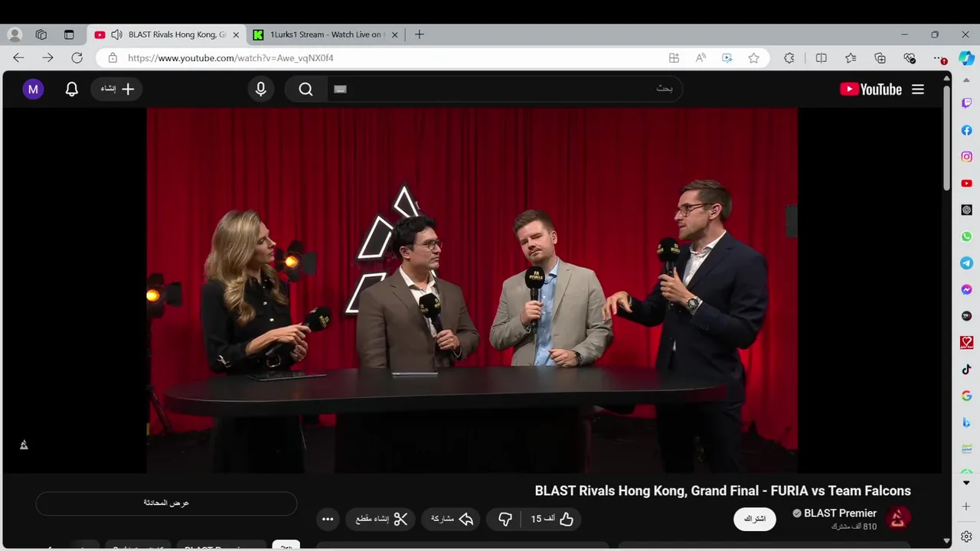Screen dimensions: 980x551
Task: Open the TikTok shortcut in Edge sidebar
Action: pyautogui.click(x=966, y=370)
